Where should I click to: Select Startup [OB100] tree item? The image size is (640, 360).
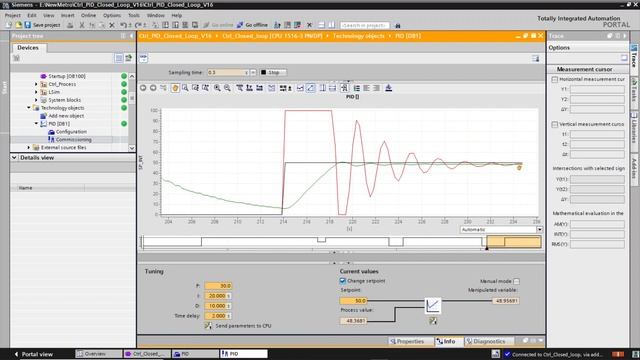point(67,76)
